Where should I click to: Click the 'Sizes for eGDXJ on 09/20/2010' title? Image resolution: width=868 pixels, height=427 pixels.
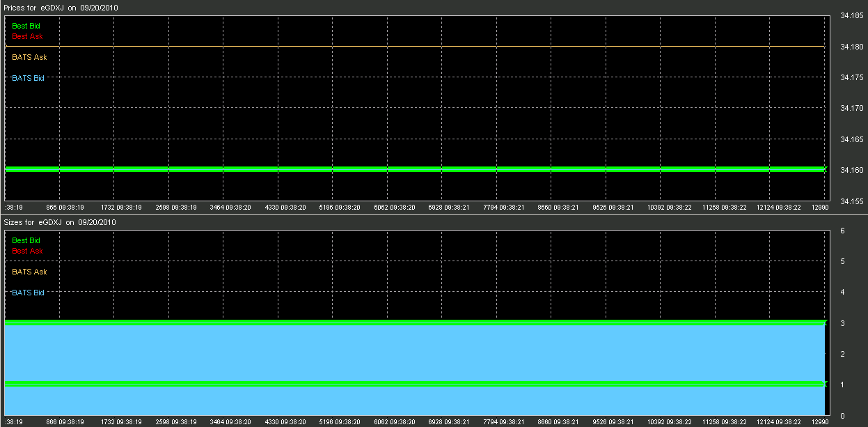60,222
